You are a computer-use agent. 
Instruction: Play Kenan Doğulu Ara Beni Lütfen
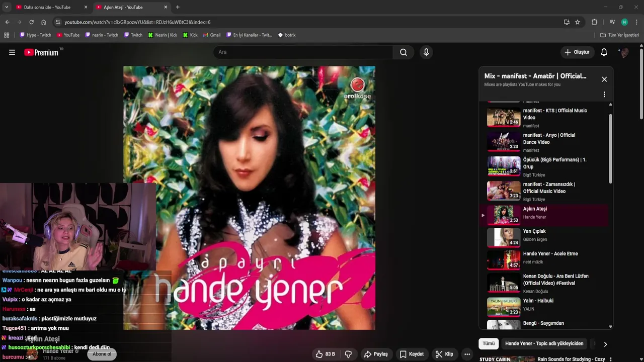point(545,283)
